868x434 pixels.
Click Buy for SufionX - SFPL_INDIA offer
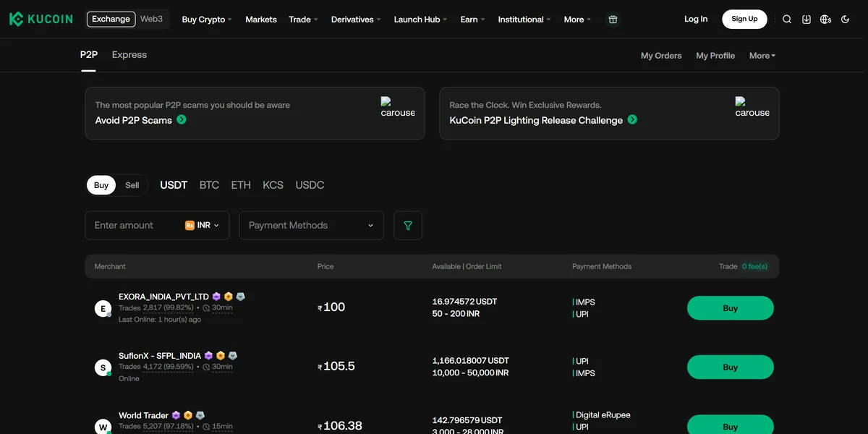[x=730, y=367]
